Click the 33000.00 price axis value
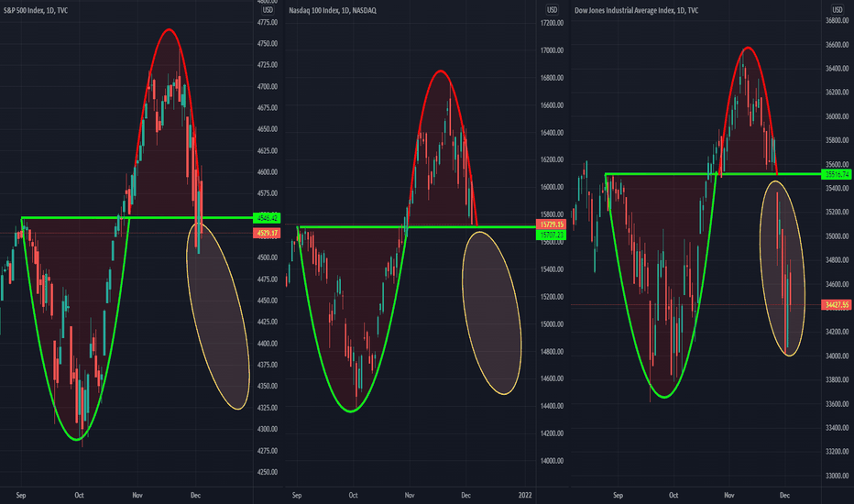854x504 pixels. [838, 477]
